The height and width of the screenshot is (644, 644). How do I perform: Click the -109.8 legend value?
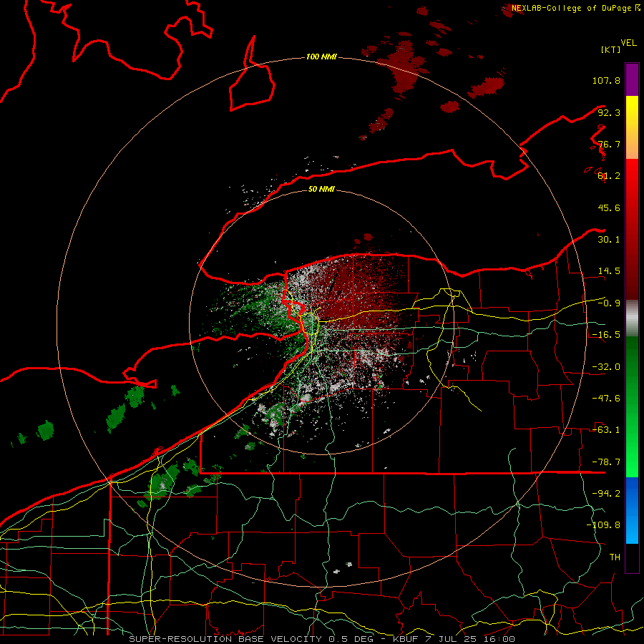(x=603, y=525)
